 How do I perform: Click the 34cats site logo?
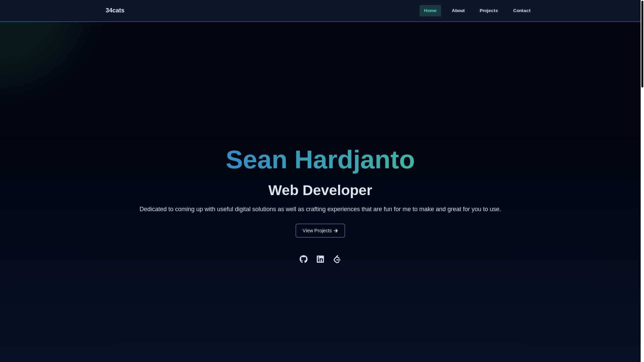[115, 10]
